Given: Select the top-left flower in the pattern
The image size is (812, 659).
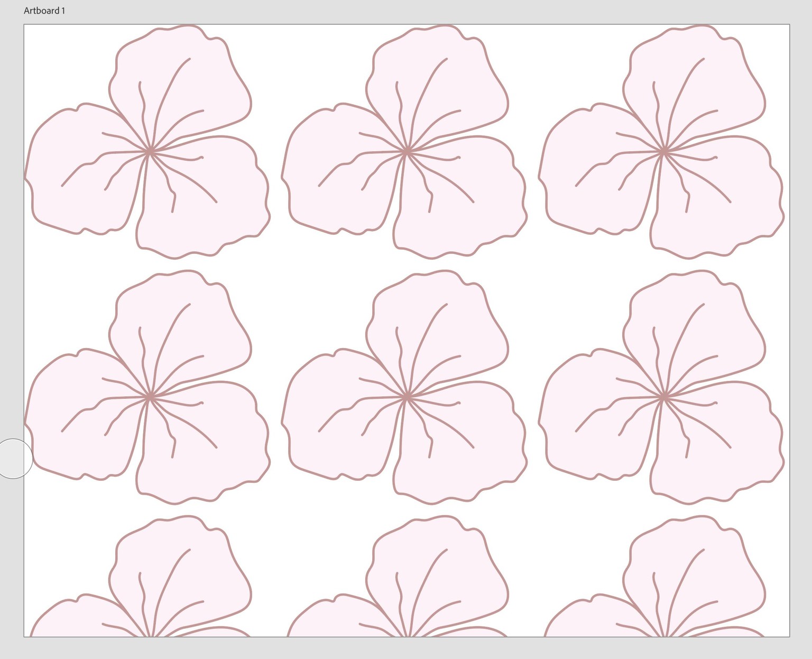Looking at the screenshot, I should pos(147,142).
